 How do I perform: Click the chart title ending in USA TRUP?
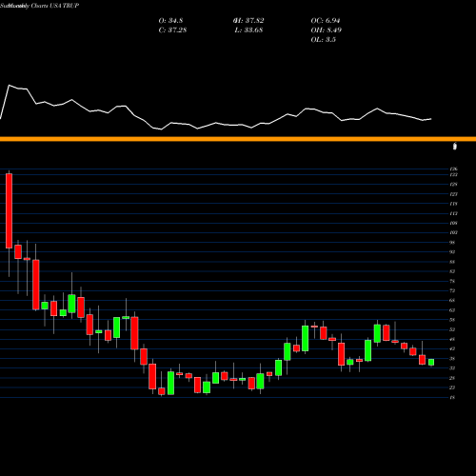click(x=40, y=6)
